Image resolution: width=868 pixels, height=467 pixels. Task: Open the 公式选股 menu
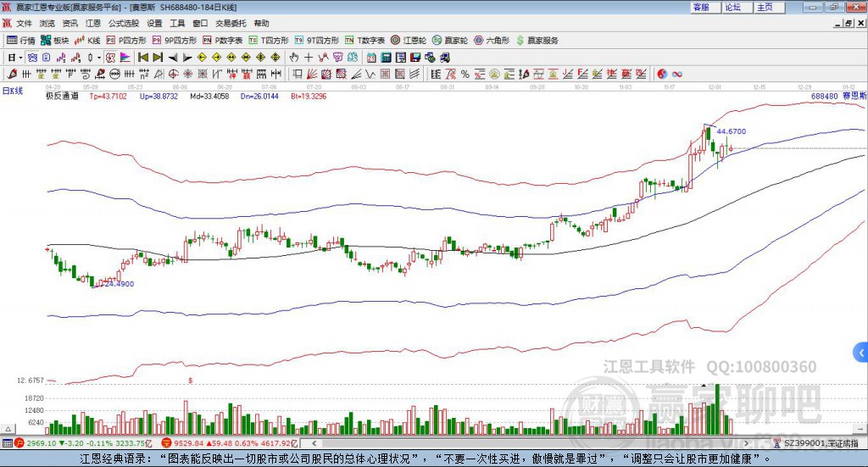[x=124, y=23]
